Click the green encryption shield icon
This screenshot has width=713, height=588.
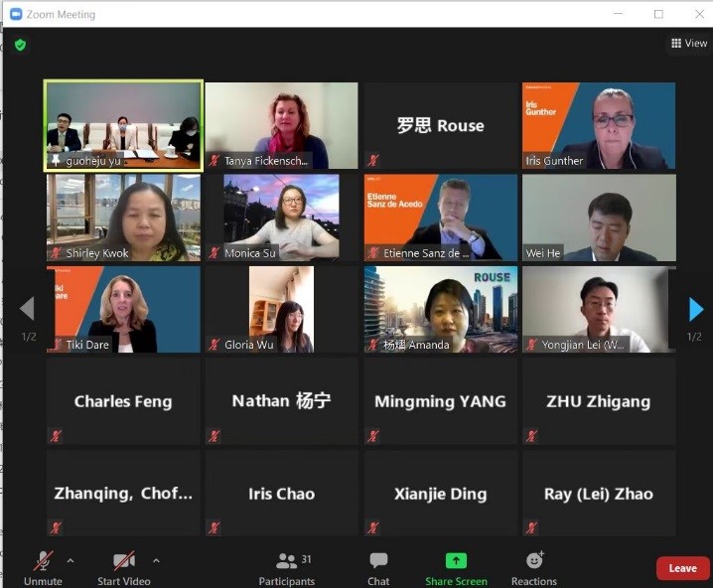click(20, 45)
